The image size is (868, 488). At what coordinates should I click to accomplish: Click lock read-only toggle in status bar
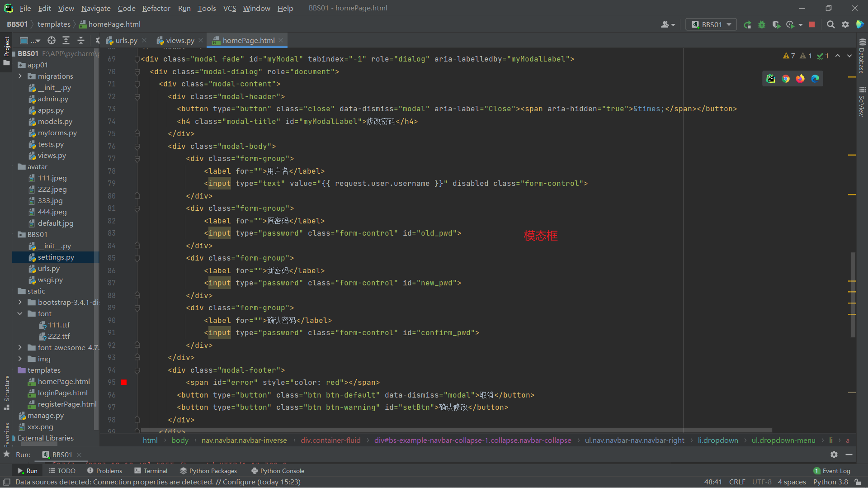[x=858, y=482]
